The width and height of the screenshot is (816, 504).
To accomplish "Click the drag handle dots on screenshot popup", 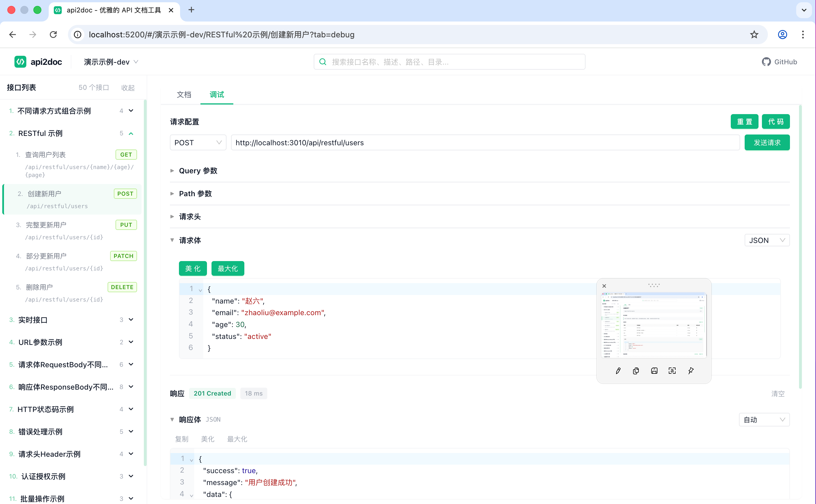I will (x=654, y=285).
